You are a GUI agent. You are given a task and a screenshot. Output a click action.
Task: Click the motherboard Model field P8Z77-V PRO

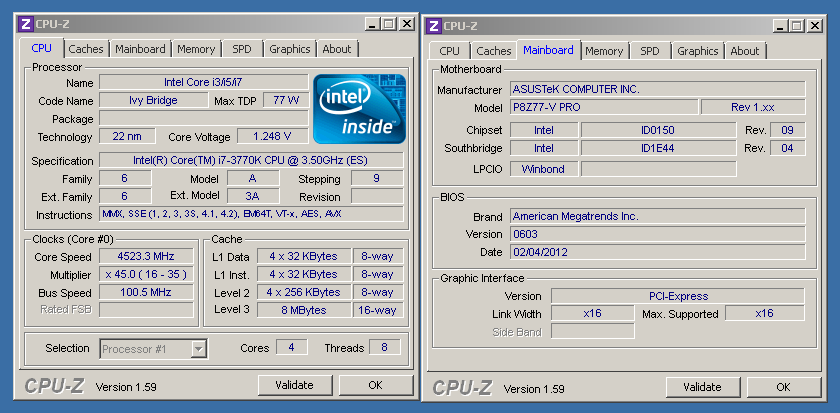[602, 108]
